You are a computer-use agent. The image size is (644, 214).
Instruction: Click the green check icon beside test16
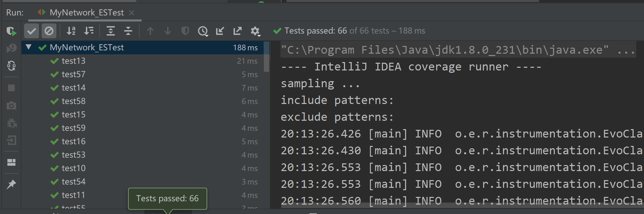coord(54,142)
